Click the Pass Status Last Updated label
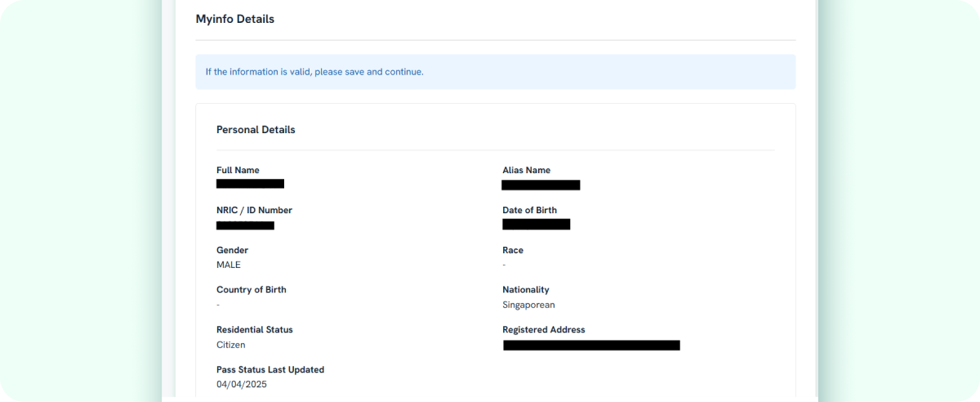 point(270,369)
